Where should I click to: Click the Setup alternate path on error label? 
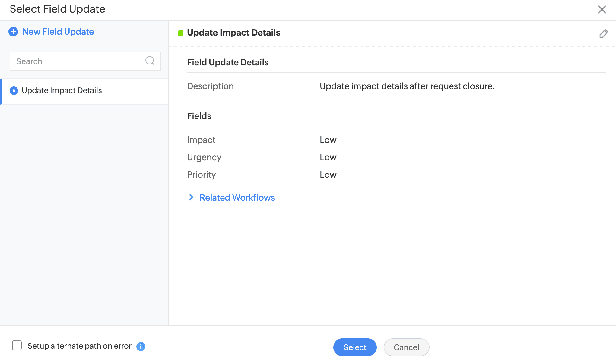tap(79, 346)
